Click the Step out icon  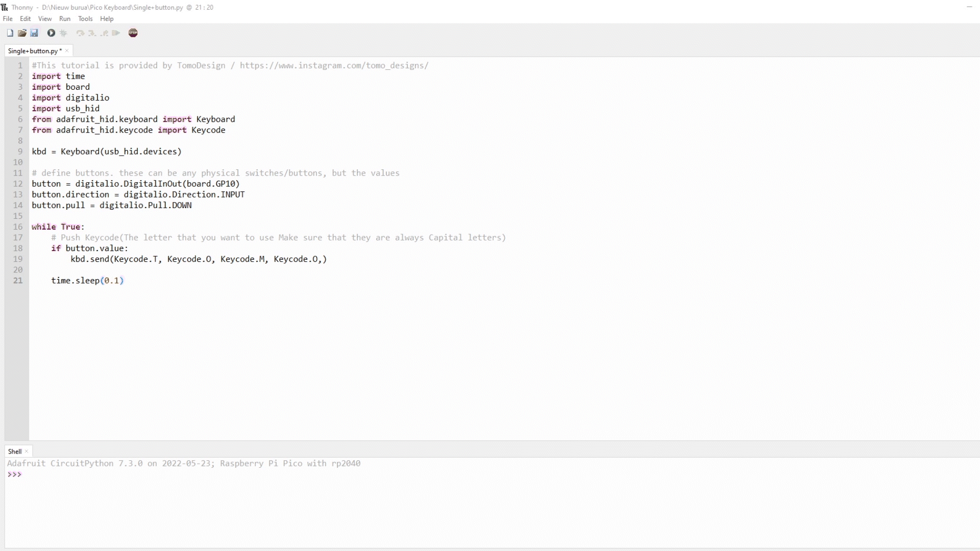(x=104, y=33)
